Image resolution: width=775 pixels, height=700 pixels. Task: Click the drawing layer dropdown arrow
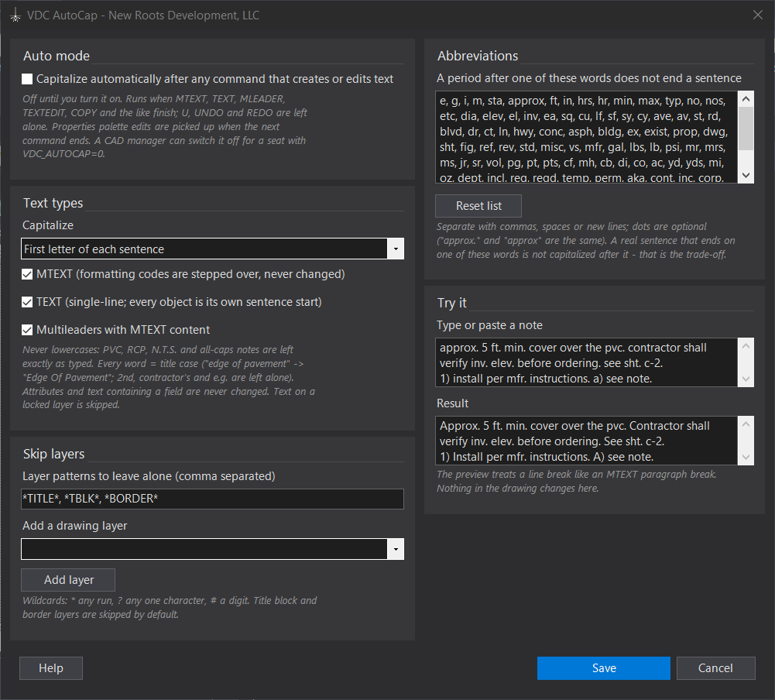click(396, 549)
